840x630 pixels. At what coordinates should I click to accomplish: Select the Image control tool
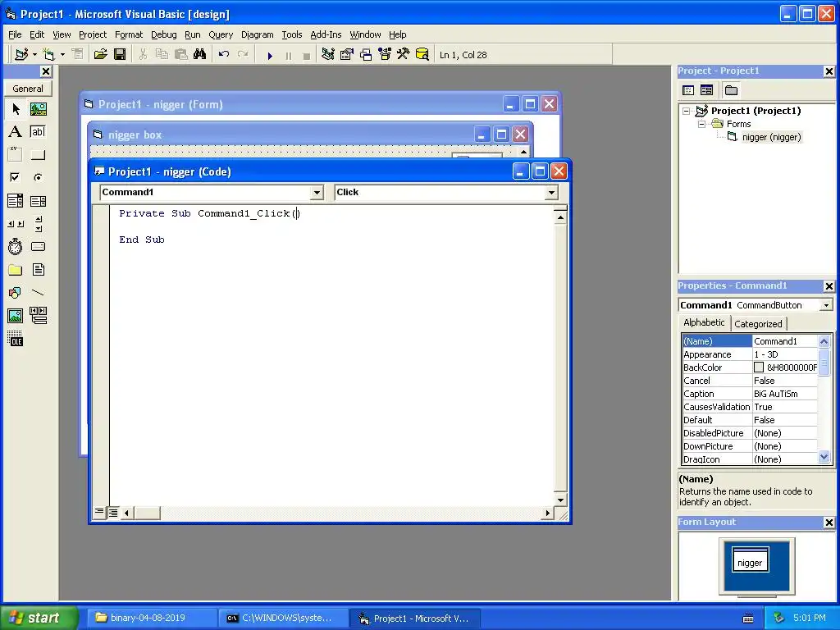[x=16, y=316]
